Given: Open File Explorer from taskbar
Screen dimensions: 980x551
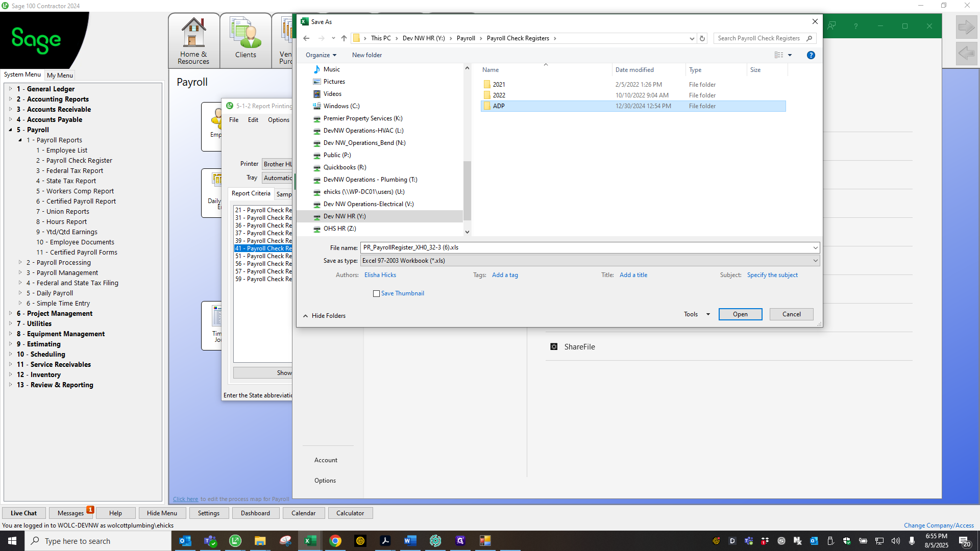Looking at the screenshot, I should [260, 541].
